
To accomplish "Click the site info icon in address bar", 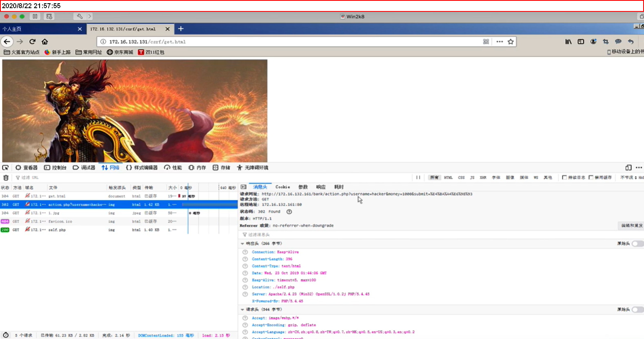I will 103,42.
